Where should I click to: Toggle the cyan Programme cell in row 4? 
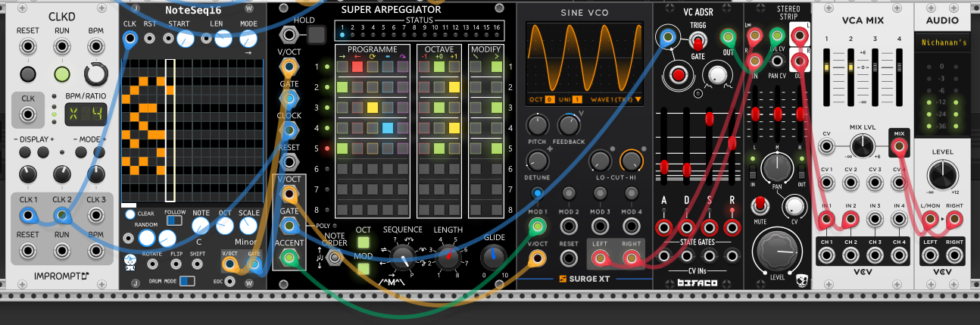point(388,128)
